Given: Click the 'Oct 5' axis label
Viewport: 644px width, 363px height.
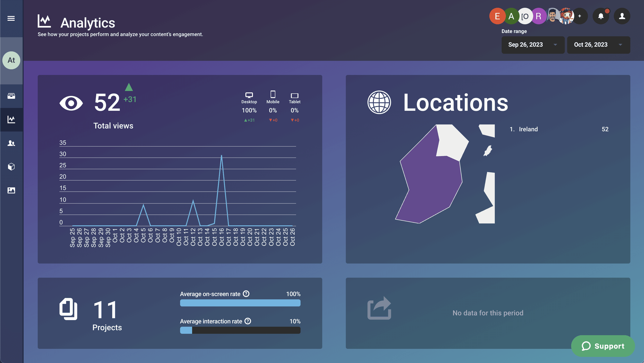Looking at the screenshot, I should click(x=143, y=235).
